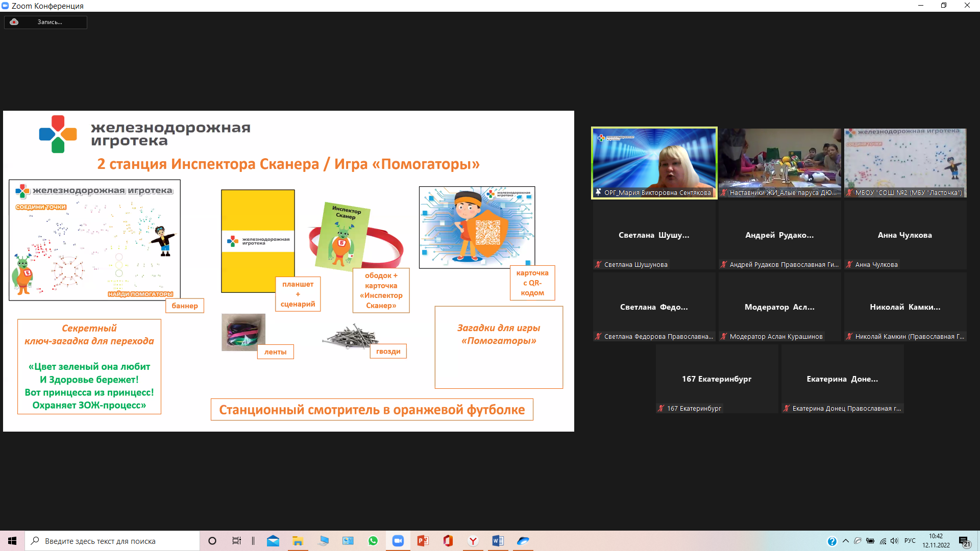980x551 pixels.
Task: Open the Office app on taskbar
Action: (448, 541)
